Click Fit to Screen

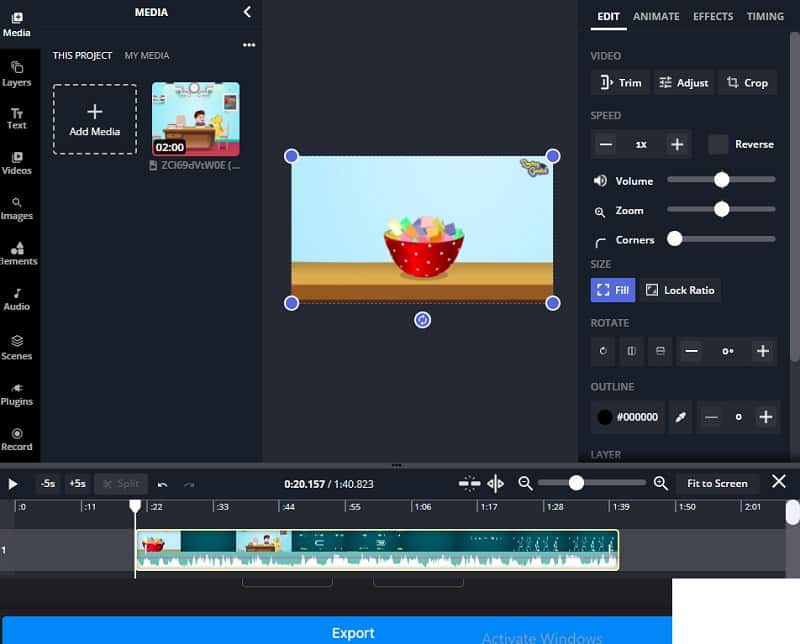(716, 483)
